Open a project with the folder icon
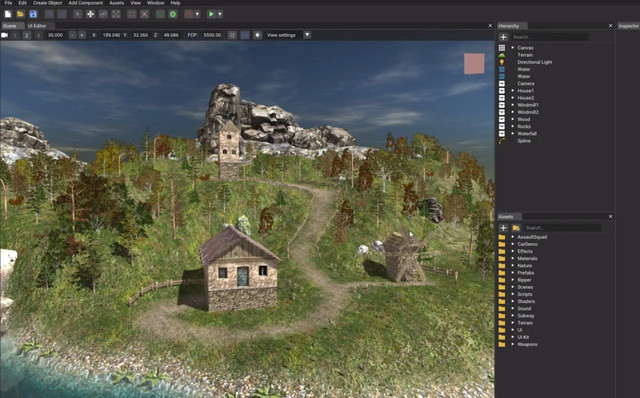The width and height of the screenshot is (640, 398). [20, 14]
